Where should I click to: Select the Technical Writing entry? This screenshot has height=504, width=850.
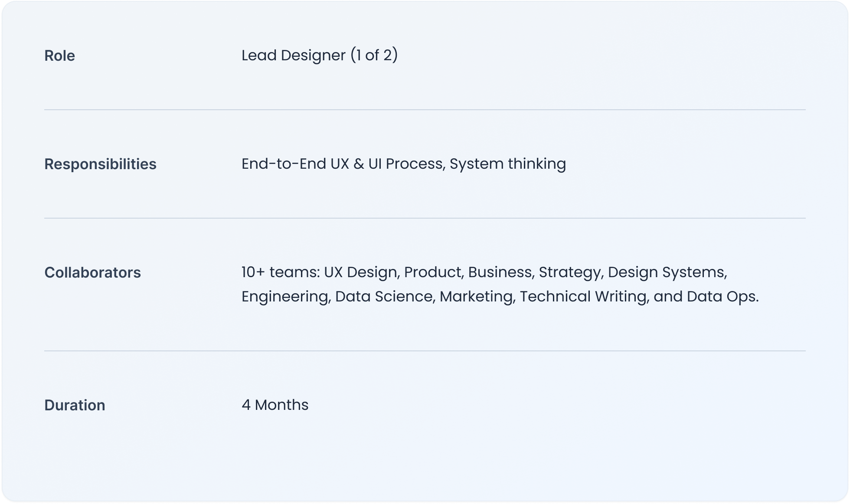pos(583,296)
